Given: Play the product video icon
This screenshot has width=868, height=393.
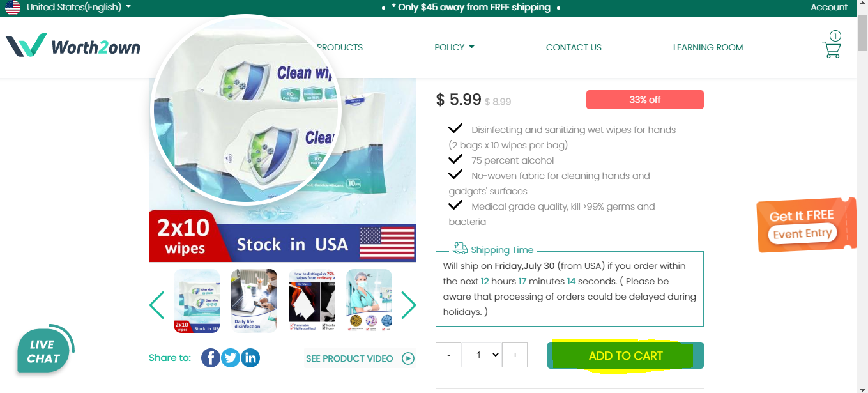Looking at the screenshot, I should point(408,358).
